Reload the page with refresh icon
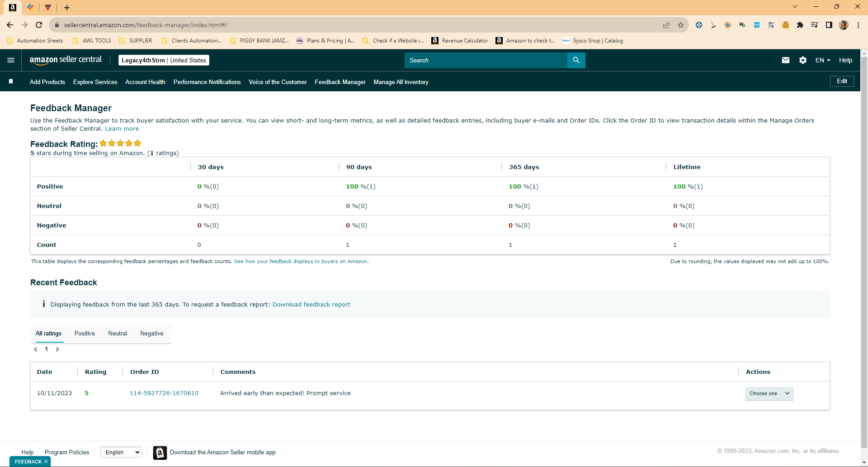Image resolution: width=868 pixels, height=467 pixels. pos(39,25)
